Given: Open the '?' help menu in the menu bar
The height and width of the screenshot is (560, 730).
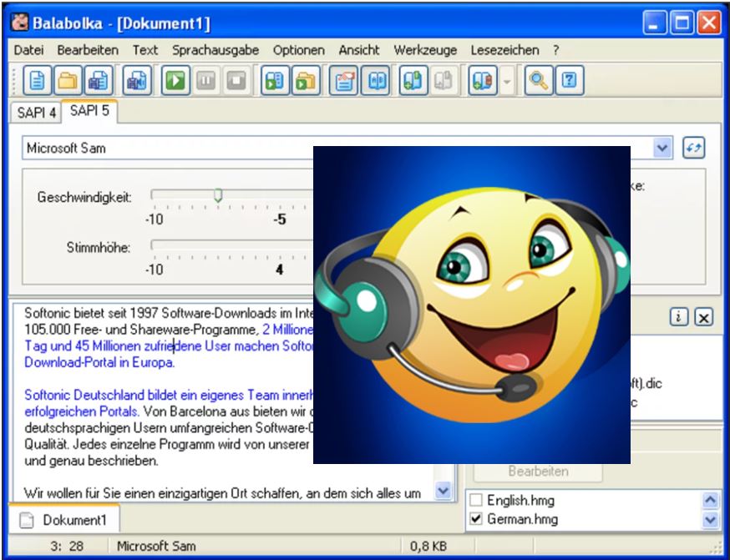Looking at the screenshot, I should point(556,50).
